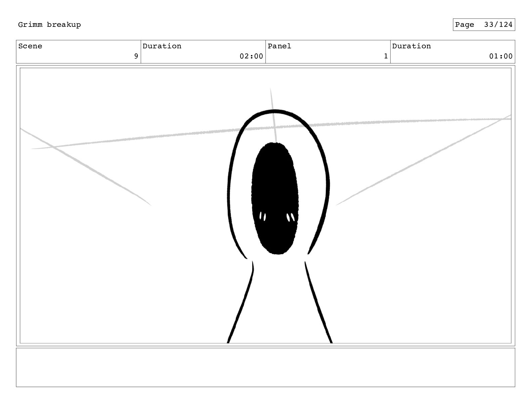Click the panel duration value '01:00'
The image size is (532, 411).
(x=501, y=56)
